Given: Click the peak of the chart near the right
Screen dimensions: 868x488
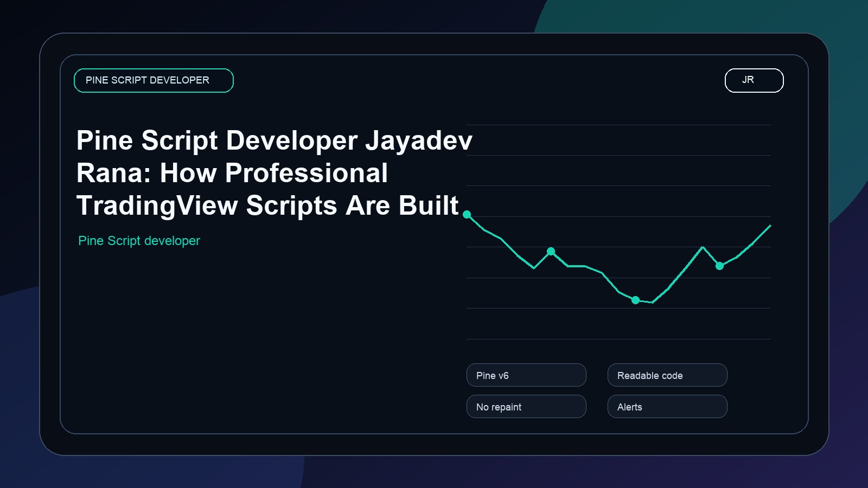Looking at the screenshot, I should coord(703,246).
